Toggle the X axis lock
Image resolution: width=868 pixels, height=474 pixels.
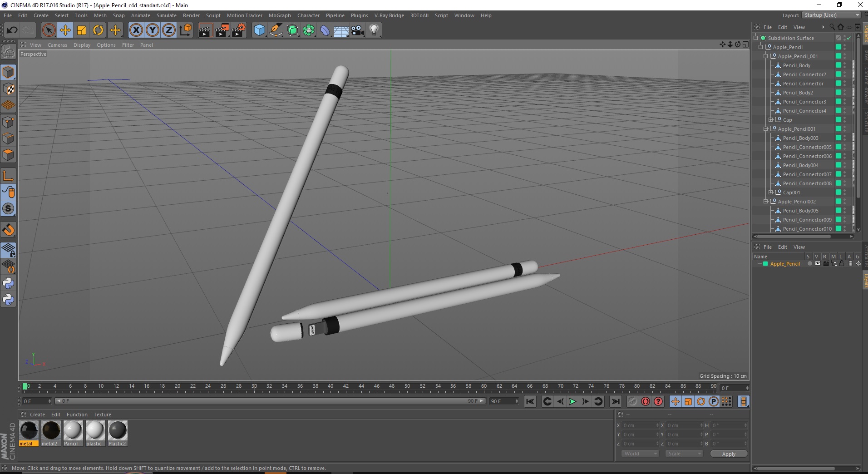(136, 30)
